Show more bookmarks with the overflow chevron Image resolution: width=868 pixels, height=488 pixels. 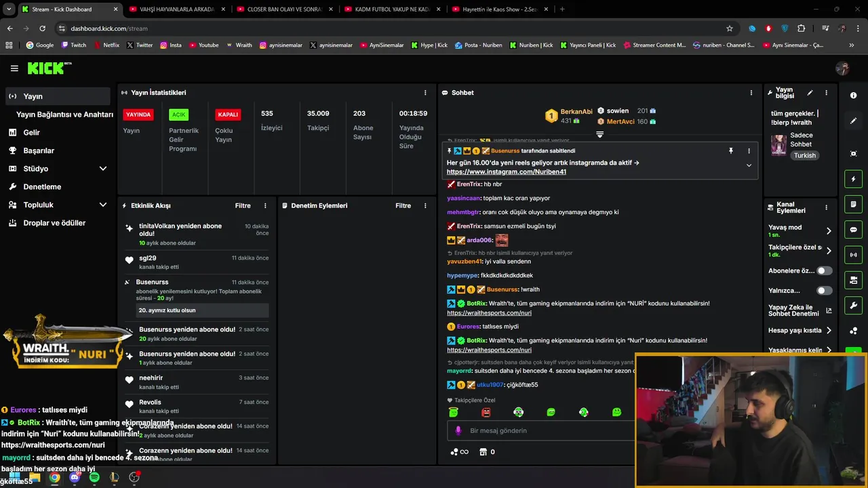click(x=851, y=45)
